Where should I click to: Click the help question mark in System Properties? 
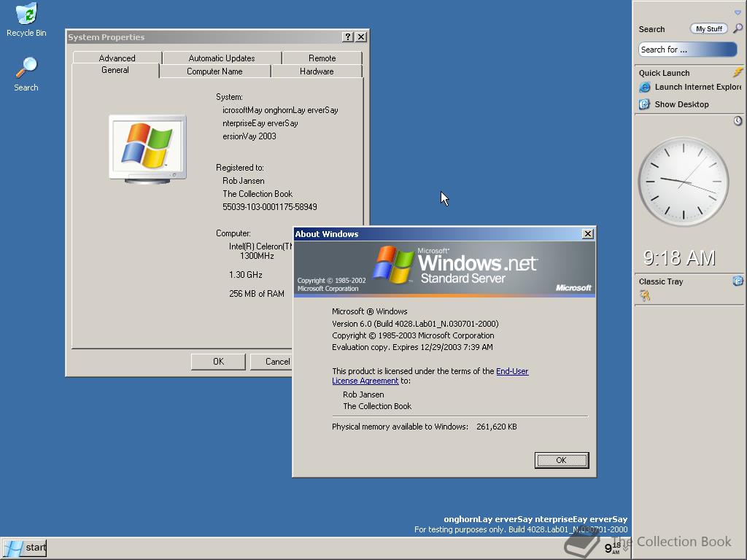click(x=348, y=36)
